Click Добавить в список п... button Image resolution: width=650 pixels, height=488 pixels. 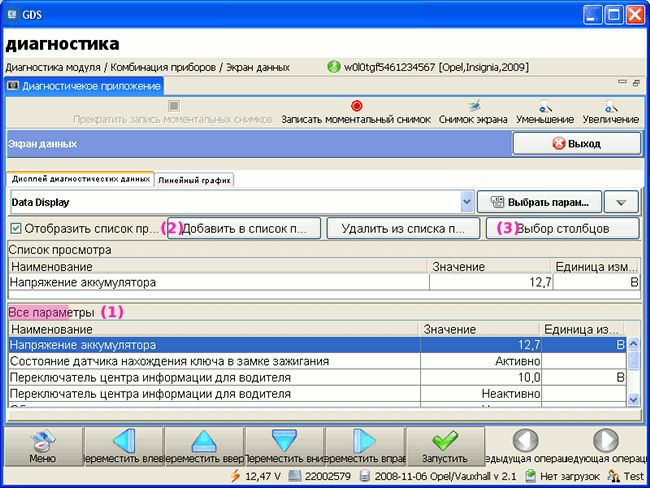pos(244,228)
